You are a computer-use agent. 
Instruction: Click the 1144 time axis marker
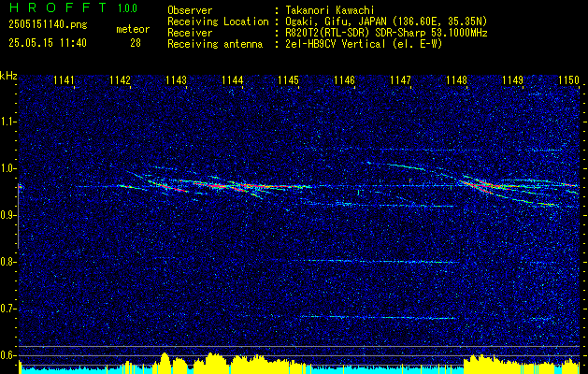232,79
